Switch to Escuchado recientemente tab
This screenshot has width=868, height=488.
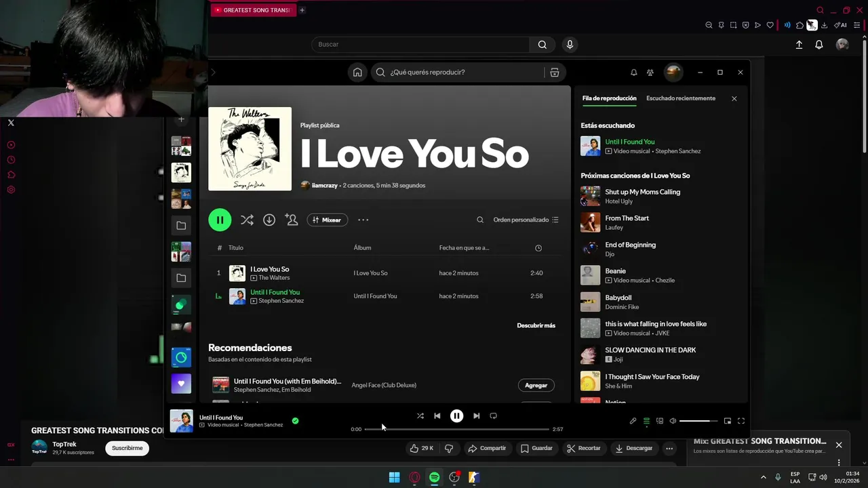(681, 98)
